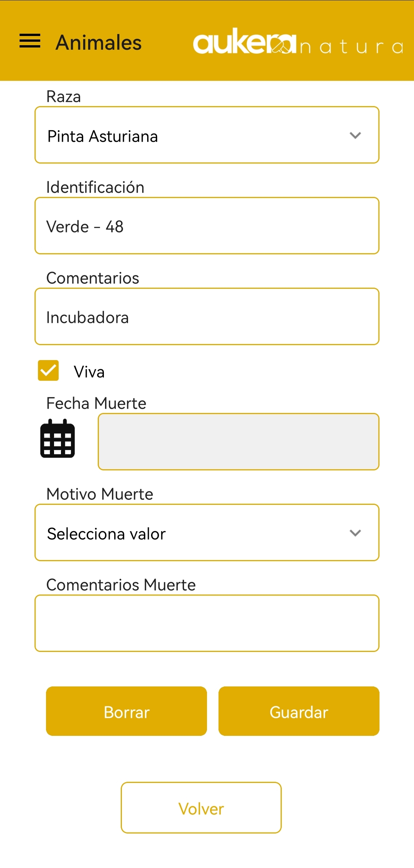Tap the Animales header title
This screenshot has height=868, width=414.
pyautogui.click(x=99, y=43)
